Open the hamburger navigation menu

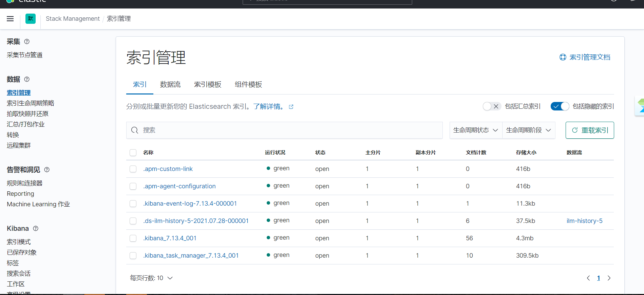click(10, 19)
